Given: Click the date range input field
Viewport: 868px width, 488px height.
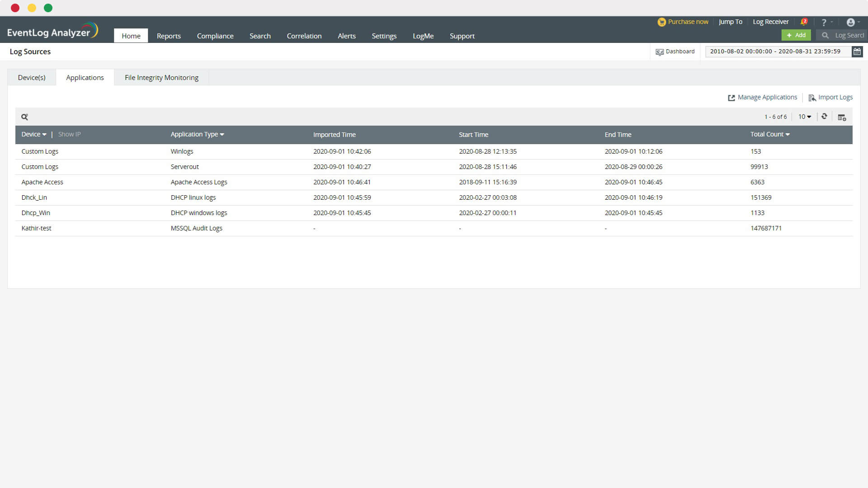Looking at the screenshot, I should coord(775,52).
